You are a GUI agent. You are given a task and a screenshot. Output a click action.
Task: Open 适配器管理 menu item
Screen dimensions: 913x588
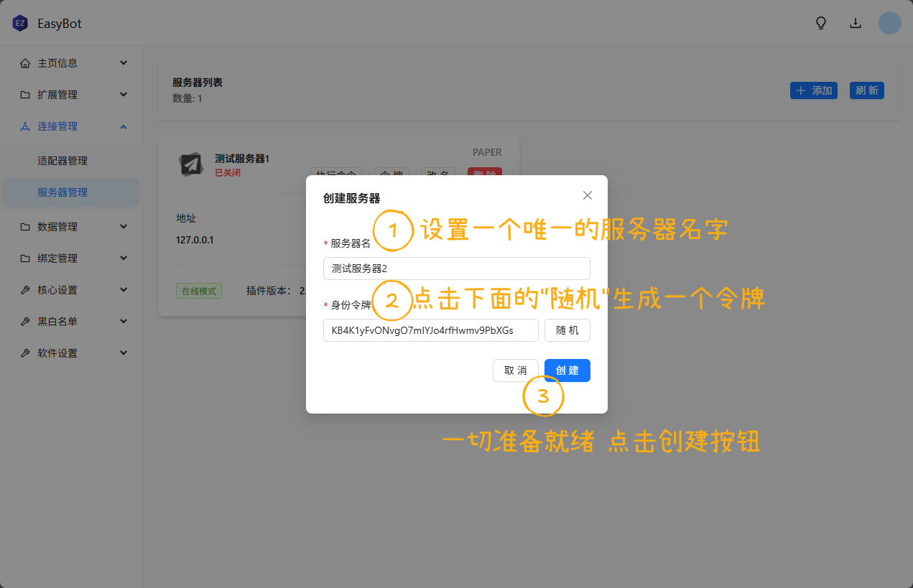point(62,161)
